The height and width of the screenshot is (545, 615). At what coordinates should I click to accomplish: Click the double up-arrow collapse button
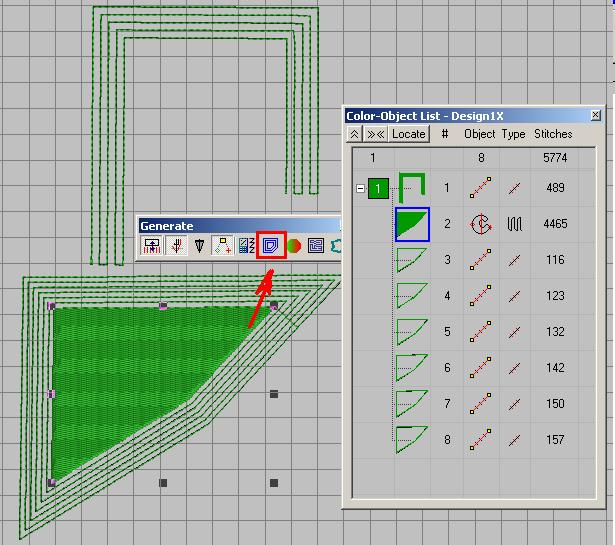coord(354,134)
